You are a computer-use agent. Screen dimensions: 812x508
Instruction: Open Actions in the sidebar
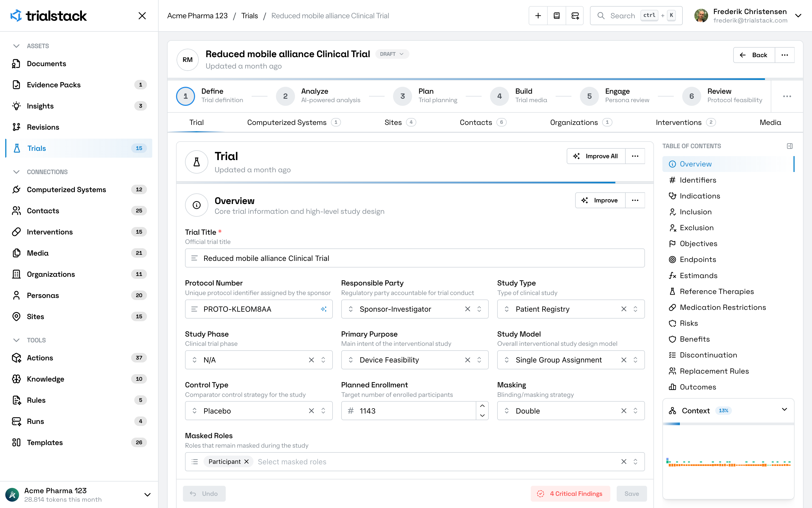coord(79,358)
